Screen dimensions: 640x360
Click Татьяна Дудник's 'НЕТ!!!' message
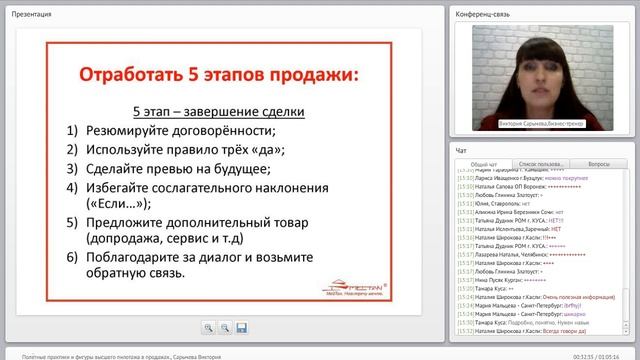click(510, 220)
